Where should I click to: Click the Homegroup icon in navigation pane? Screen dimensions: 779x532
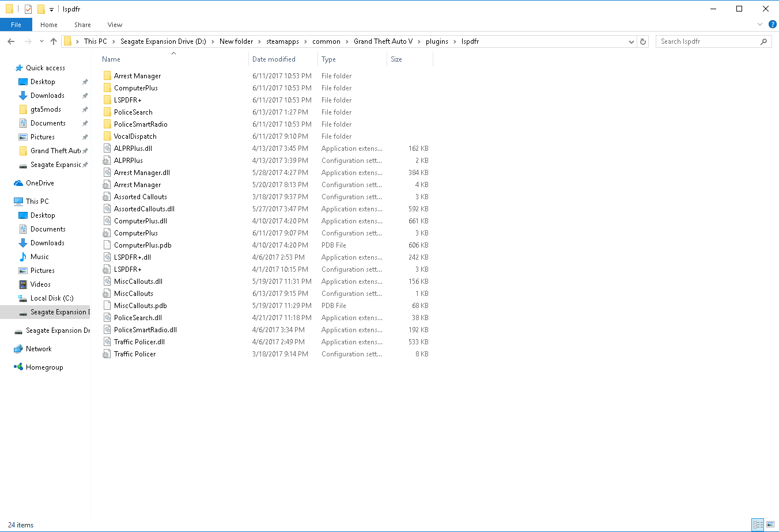19,367
